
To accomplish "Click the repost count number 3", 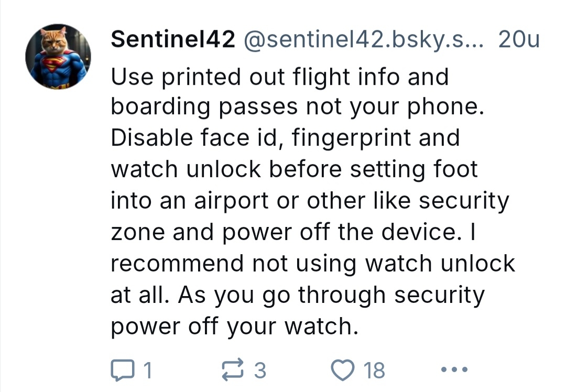I will tap(260, 371).
